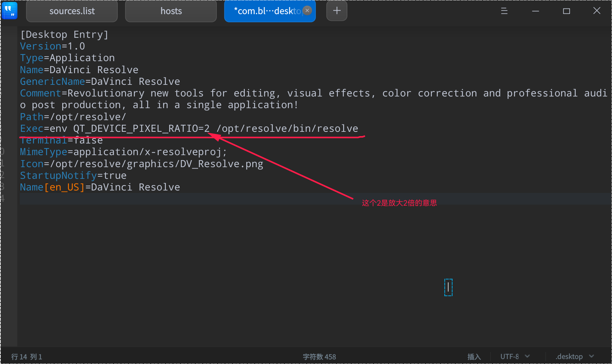Switch to the hosts tab
This screenshot has height=364, width=612.
point(171,11)
